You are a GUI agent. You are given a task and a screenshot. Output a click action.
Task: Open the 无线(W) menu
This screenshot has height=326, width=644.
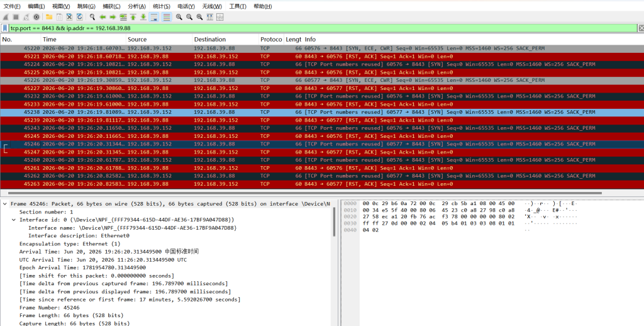point(212,6)
